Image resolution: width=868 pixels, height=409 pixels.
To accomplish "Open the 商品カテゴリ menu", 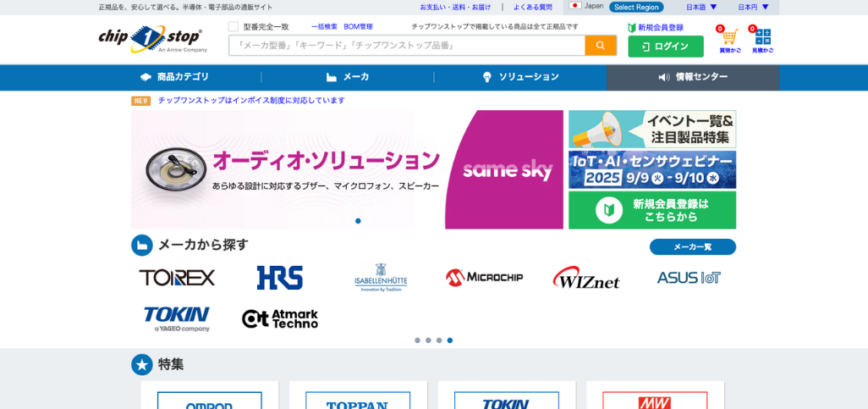I will coord(174,77).
